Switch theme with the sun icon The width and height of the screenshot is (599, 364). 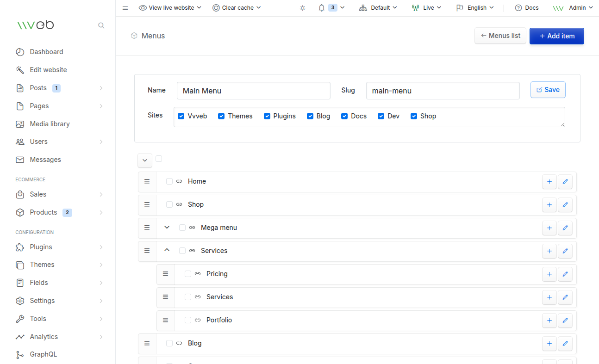[303, 8]
